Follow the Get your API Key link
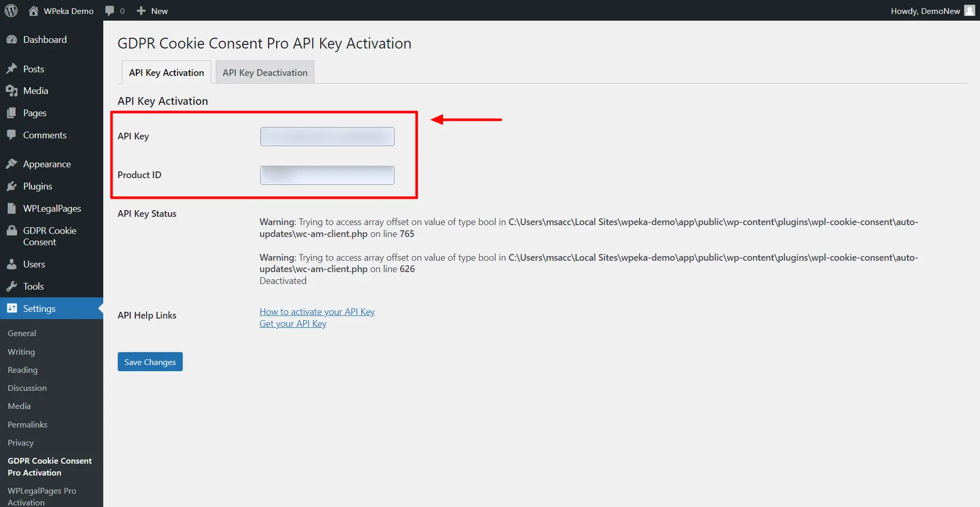The height and width of the screenshot is (507, 980). click(292, 323)
